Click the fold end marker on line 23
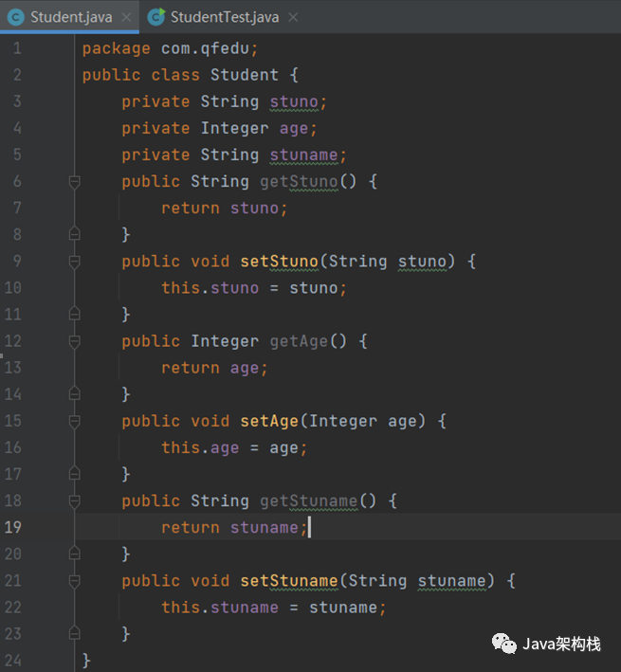This screenshot has width=621, height=672. click(74, 633)
